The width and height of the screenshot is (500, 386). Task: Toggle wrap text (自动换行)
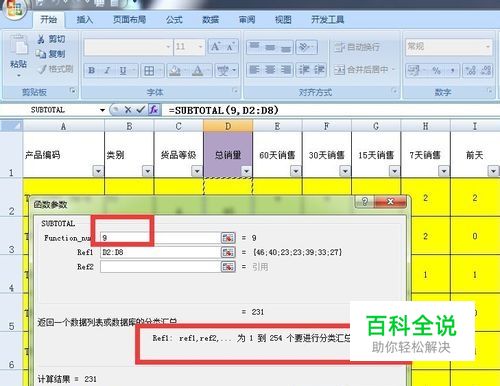click(357, 47)
